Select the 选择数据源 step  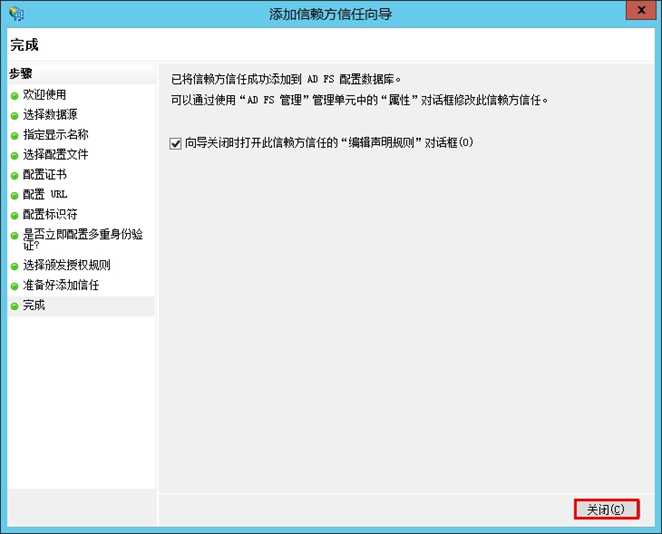(x=50, y=114)
